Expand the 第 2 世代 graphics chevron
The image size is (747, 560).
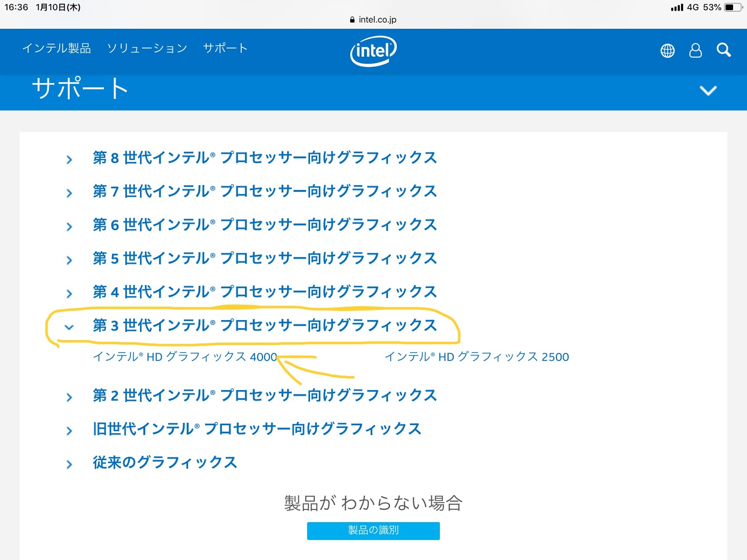70,398
